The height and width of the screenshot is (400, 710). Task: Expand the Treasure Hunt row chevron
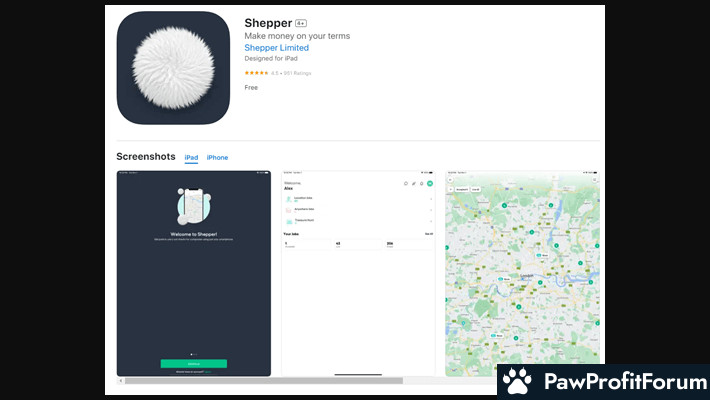431,221
